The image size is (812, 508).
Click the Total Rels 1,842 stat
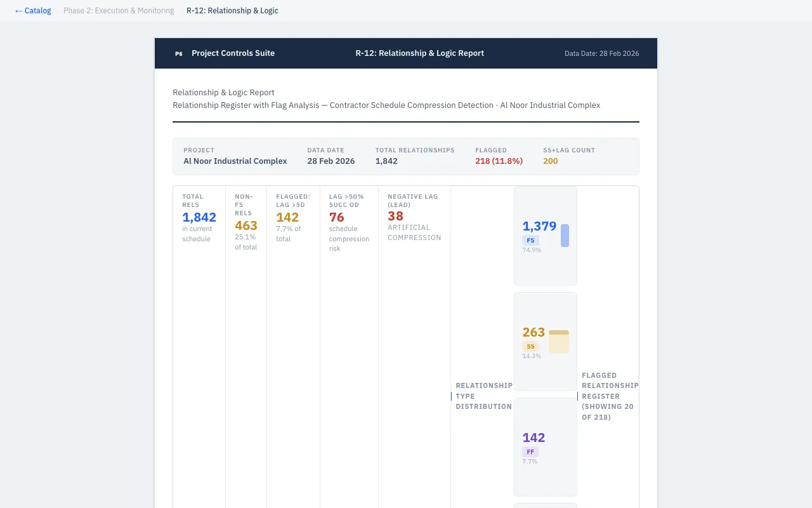[x=199, y=217]
